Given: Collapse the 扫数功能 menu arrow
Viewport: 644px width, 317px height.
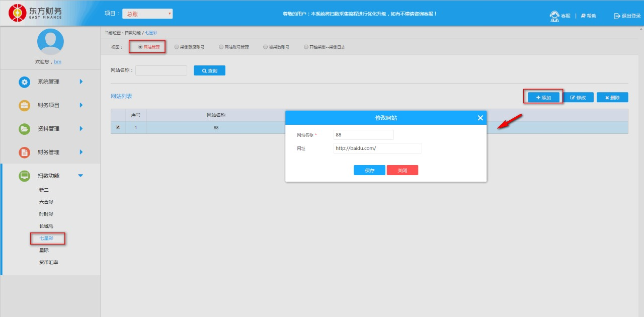Looking at the screenshot, I should click(80, 176).
